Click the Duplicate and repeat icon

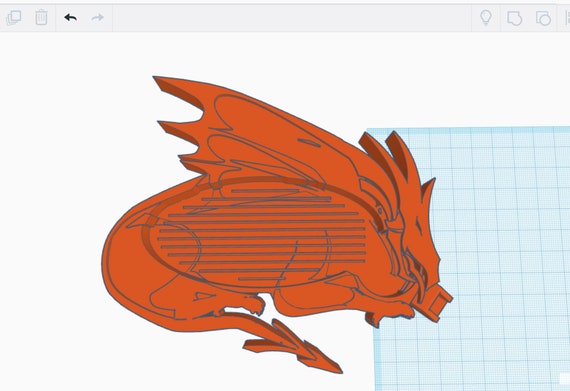(x=14, y=17)
